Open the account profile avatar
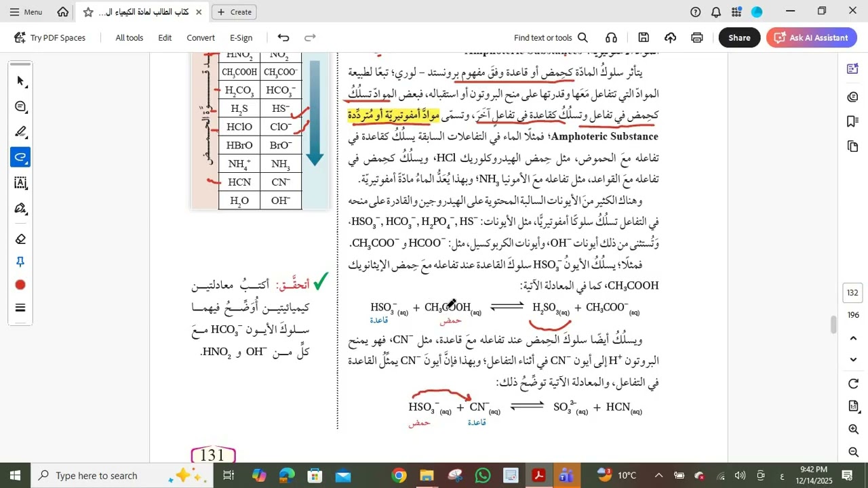 [757, 12]
